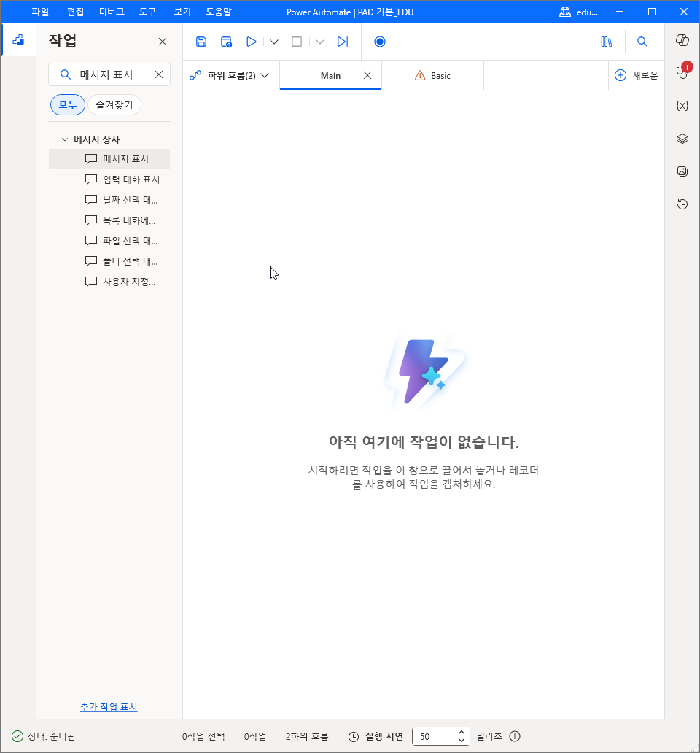Close the 작업 panel
Screen dimensions: 700x753
(x=163, y=42)
